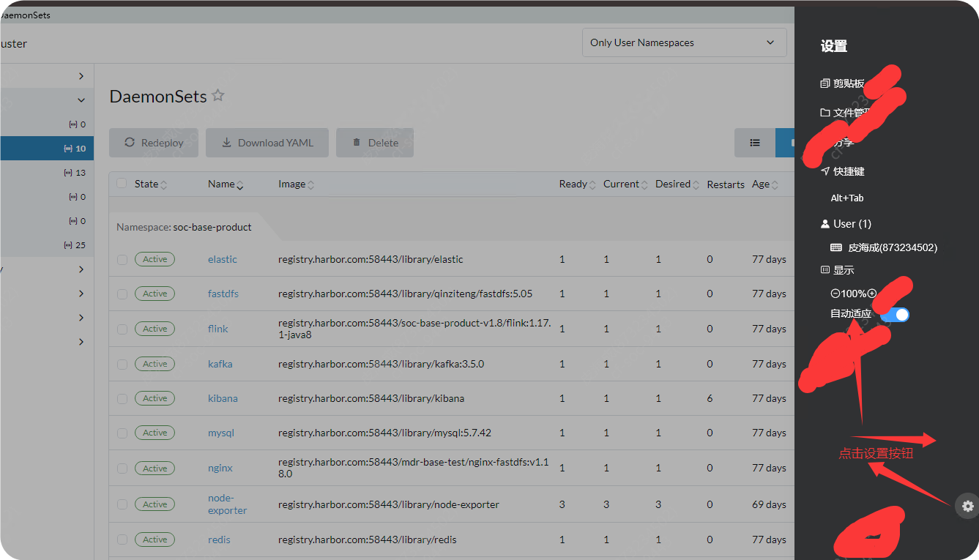Check the kafka row checkbox
The width and height of the screenshot is (979, 560).
(122, 364)
